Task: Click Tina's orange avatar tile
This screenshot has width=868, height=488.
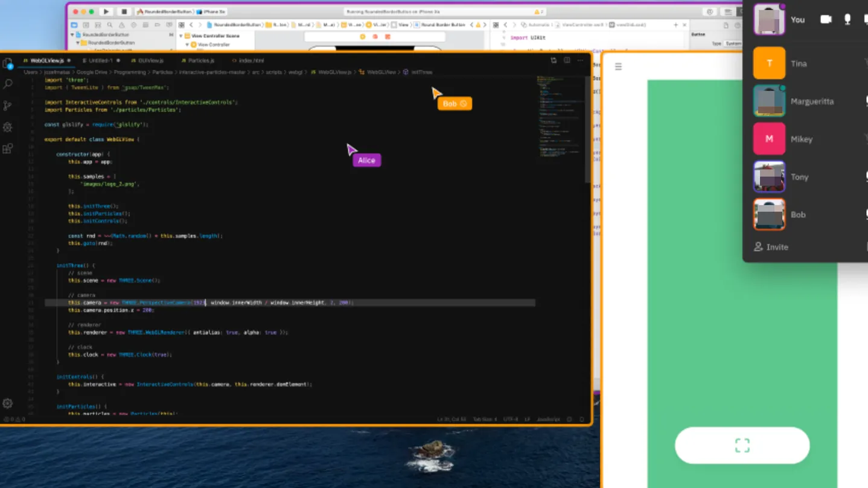Action: (x=769, y=63)
